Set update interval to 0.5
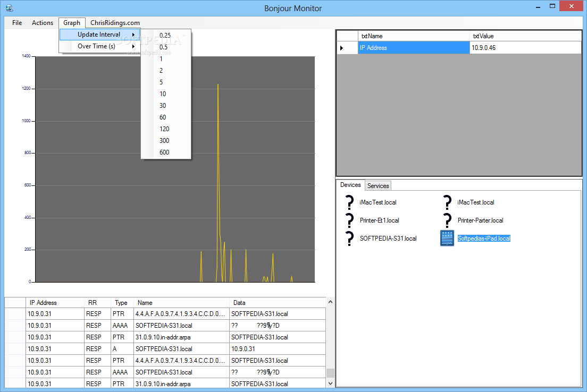 coord(166,47)
